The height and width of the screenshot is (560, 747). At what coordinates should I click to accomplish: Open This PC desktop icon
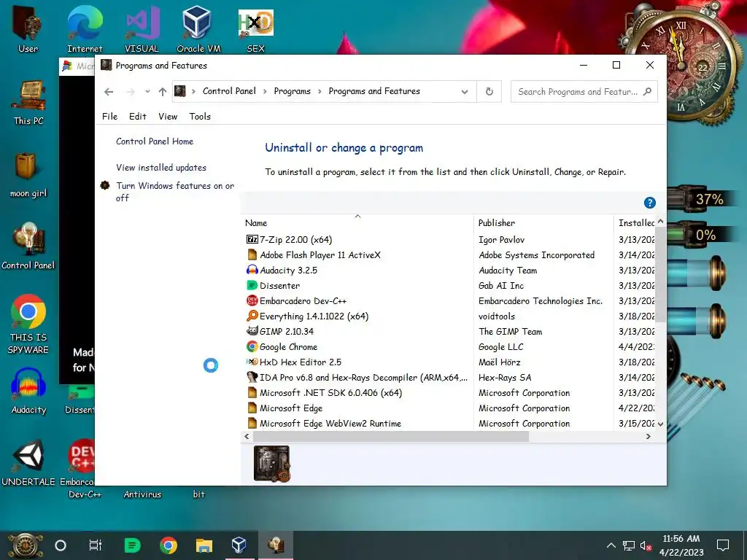coord(28,102)
